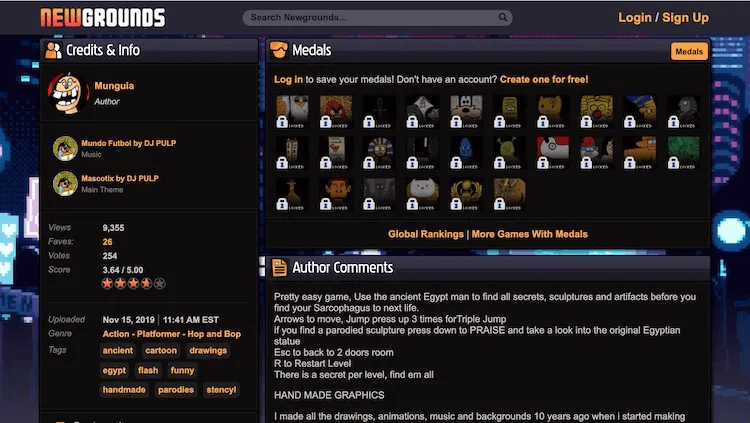The height and width of the screenshot is (423, 750).
Task: Select the red and white Pokeball medal
Action: pos(552,153)
